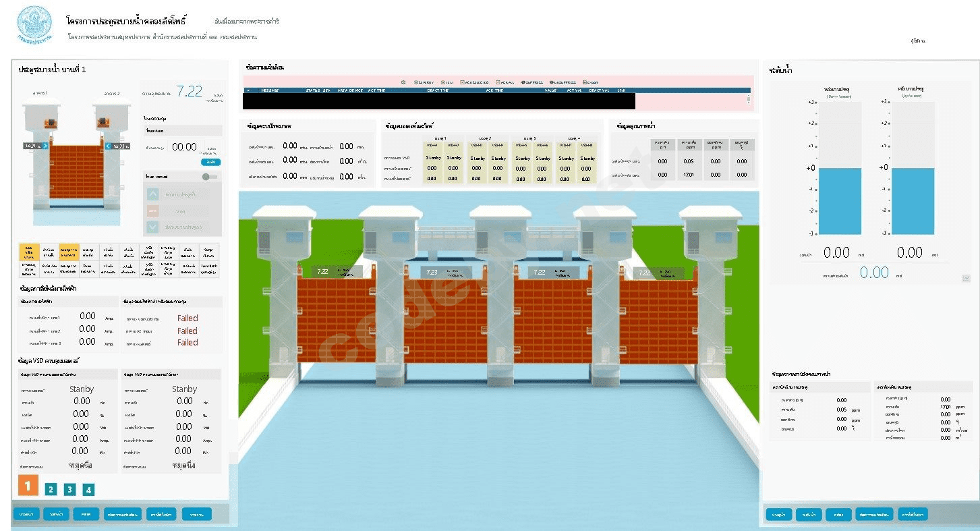Click the large blue 7.22 gate opening readout
The image size is (980, 531).
[190, 92]
